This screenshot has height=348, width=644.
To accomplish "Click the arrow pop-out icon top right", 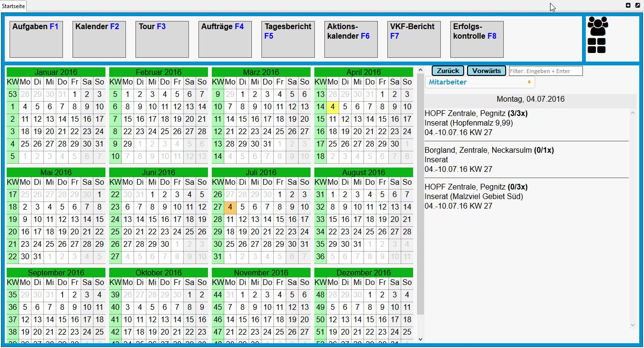I will pos(637,5).
